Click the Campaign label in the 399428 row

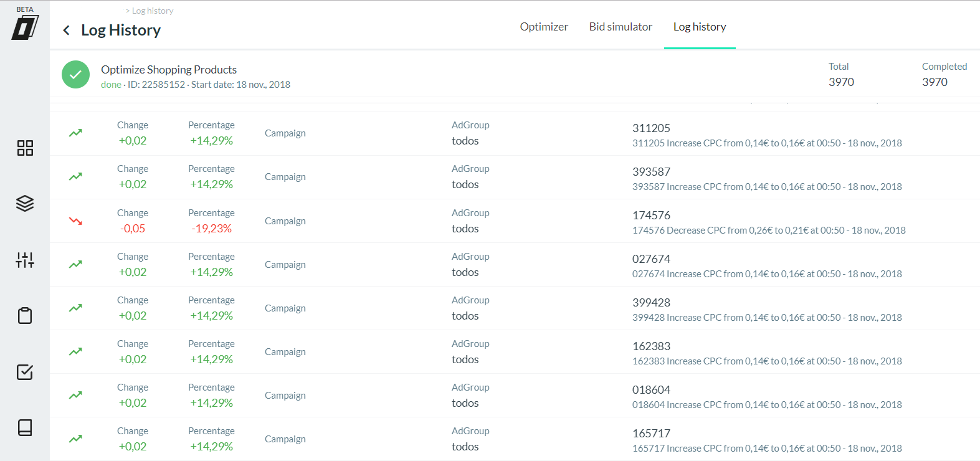click(285, 308)
